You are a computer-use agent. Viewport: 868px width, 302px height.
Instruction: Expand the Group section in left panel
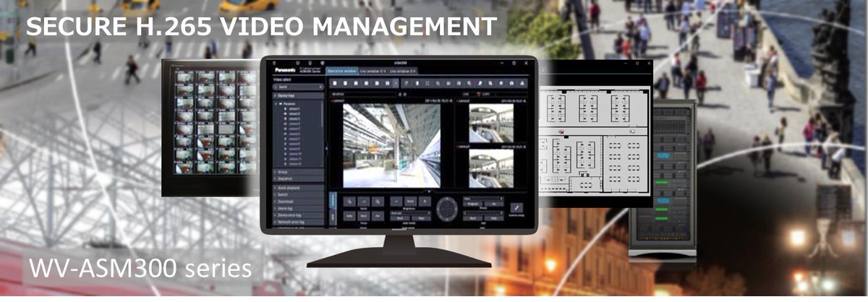(299, 171)
